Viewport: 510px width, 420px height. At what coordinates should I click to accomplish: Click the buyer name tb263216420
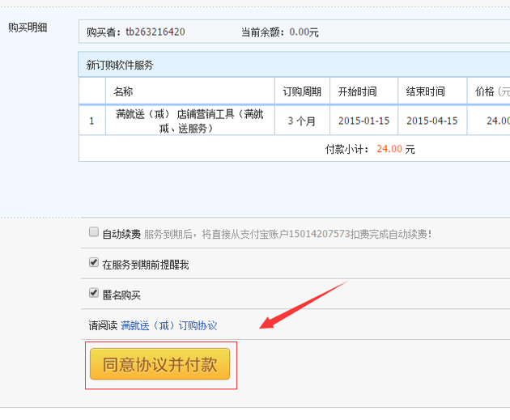(155, 32)
